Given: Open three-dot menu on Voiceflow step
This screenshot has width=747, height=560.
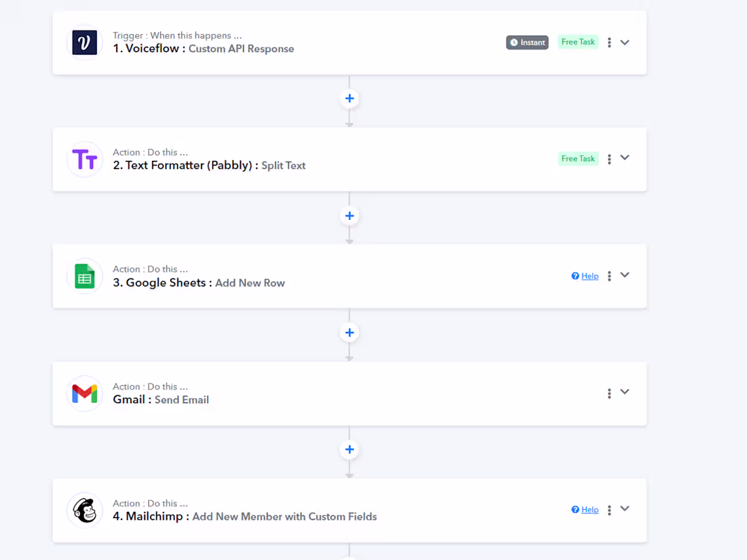Looking at the screenshot, I should click(x=609, y=43).
